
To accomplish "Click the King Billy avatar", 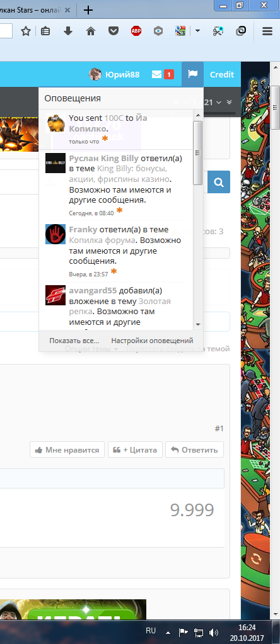I will click(x=55, y=163).
